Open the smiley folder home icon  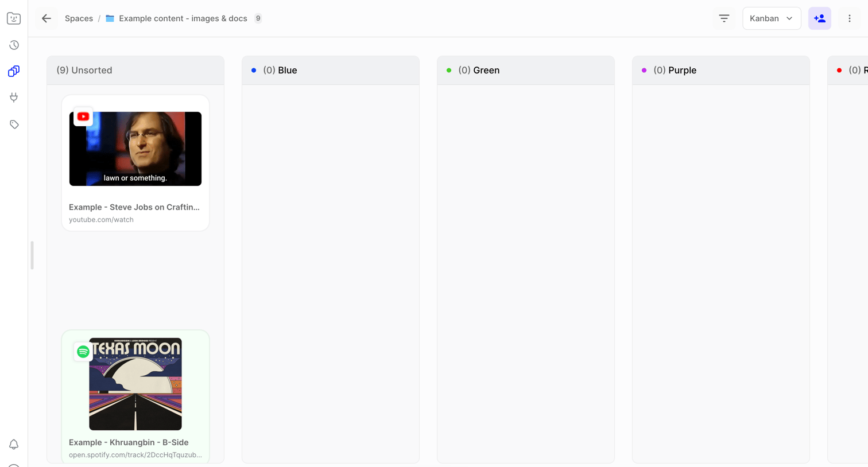coord(14,18)
